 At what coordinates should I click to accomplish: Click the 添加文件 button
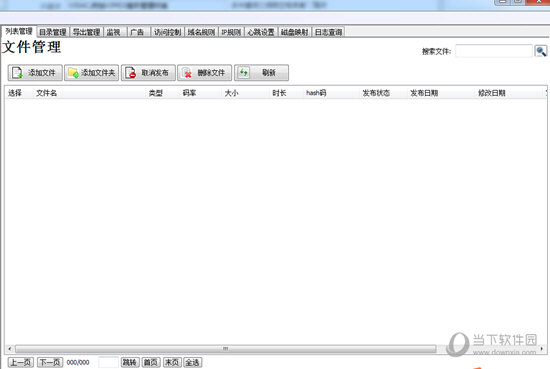point(35,73)
